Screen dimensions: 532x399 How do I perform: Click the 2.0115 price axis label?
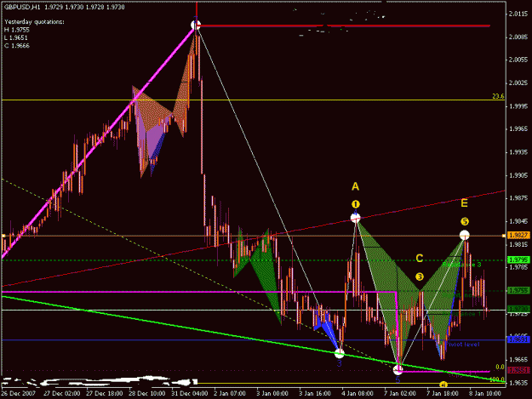pos(518,14)
